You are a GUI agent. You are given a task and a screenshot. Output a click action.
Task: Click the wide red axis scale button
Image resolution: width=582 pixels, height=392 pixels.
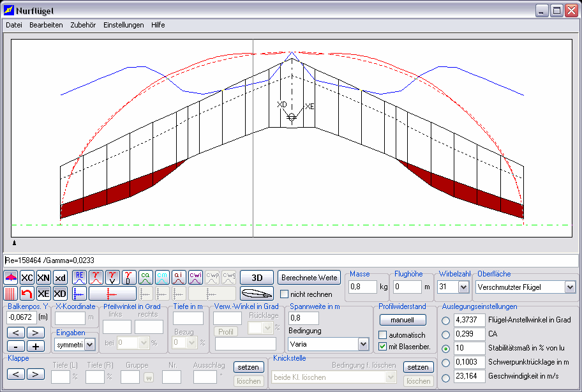pyautogui.click(x=112, y=294)
